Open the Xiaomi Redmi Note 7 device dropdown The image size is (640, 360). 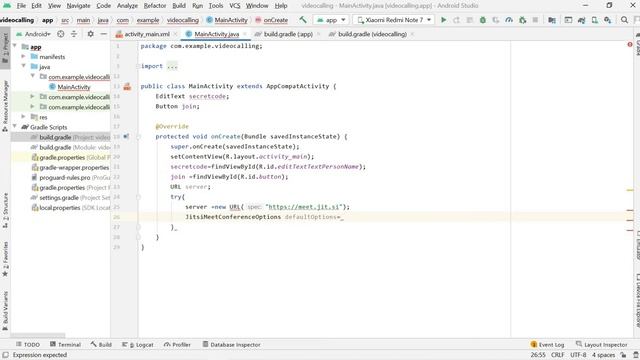pos(394,20)
